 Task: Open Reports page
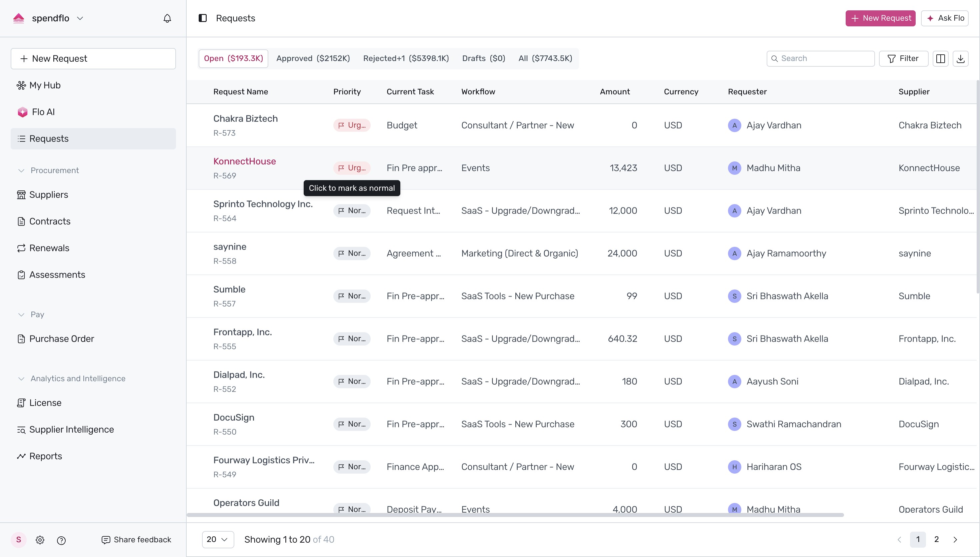point(93,456)
